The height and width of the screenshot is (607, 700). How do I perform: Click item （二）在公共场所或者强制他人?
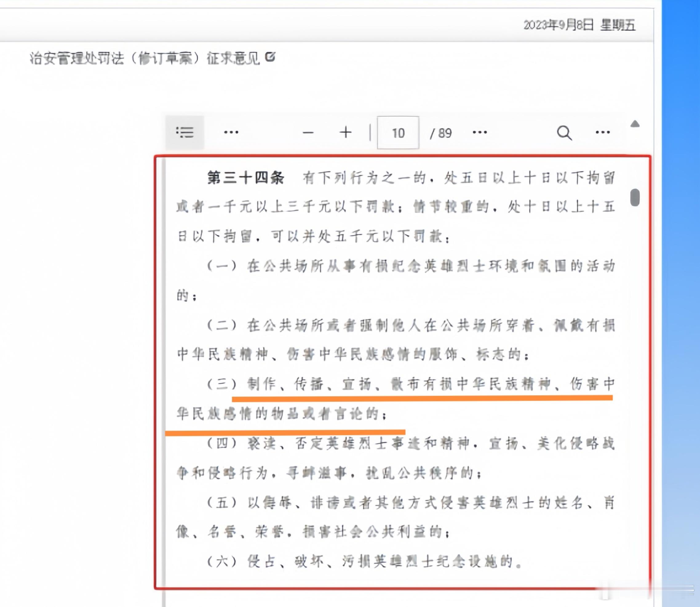point(411,326)
